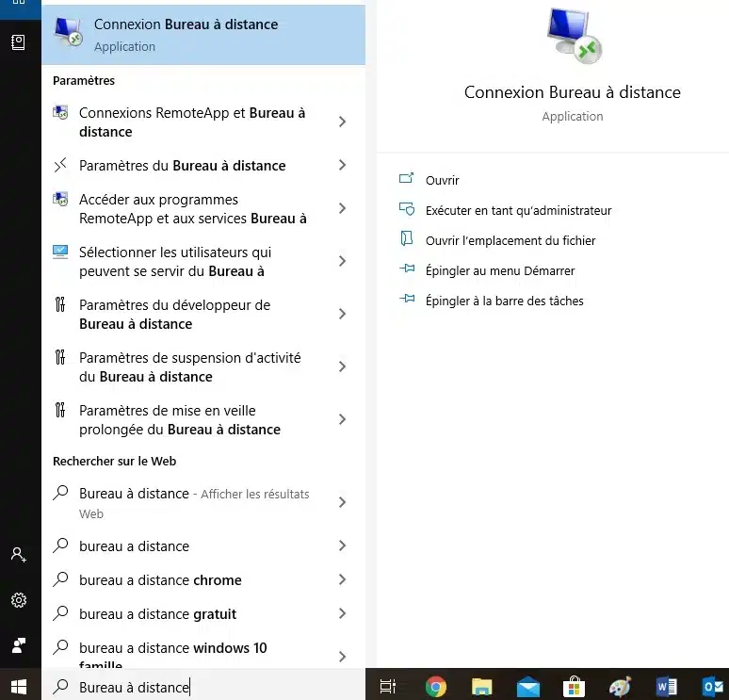Click the notebook icon in the sidebar
Screen dimensions: 729x700
coord(18,42)
